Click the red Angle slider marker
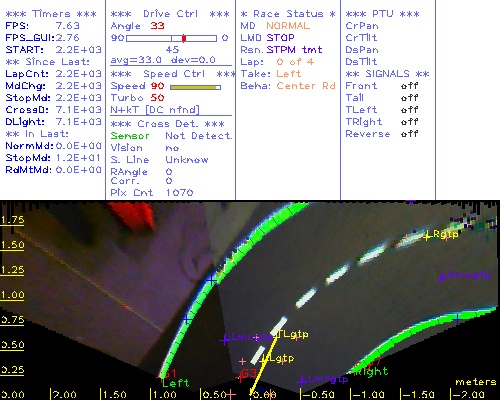Screen dimensions: 500x400 tap(184, 38)
